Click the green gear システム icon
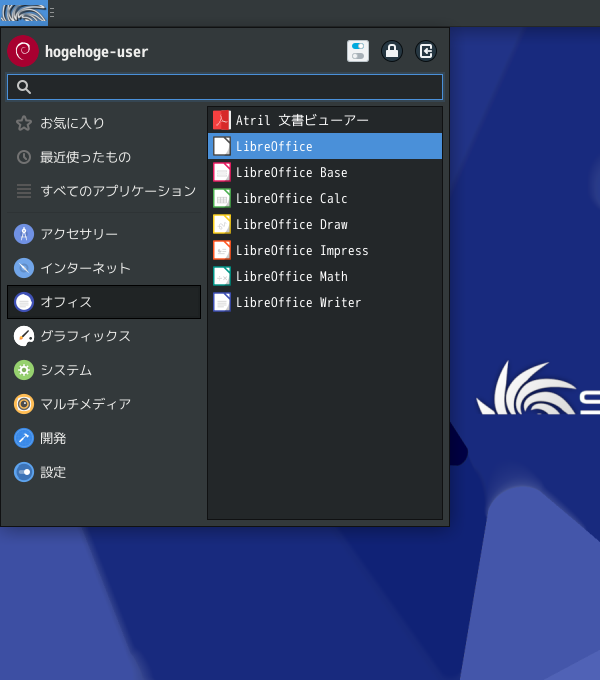The height and width of the screenshot is (680, 600). pos(24,370)
